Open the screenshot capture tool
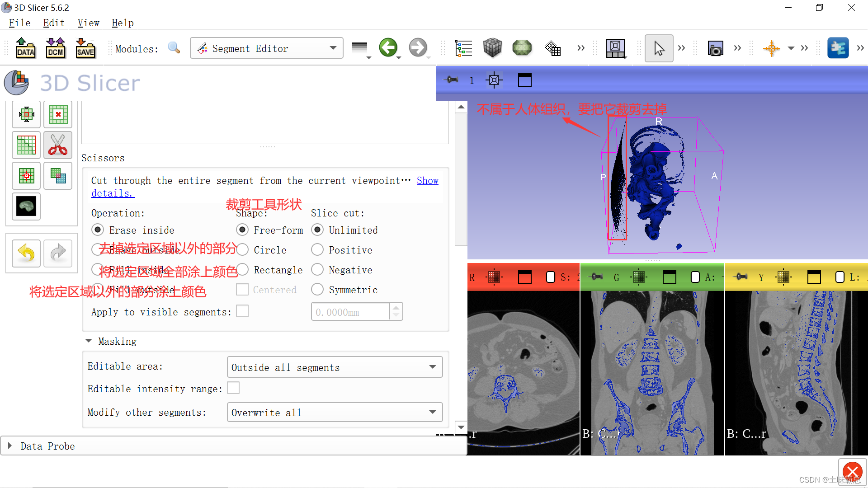This screenshot has width=868, height=488. (715, 48)
